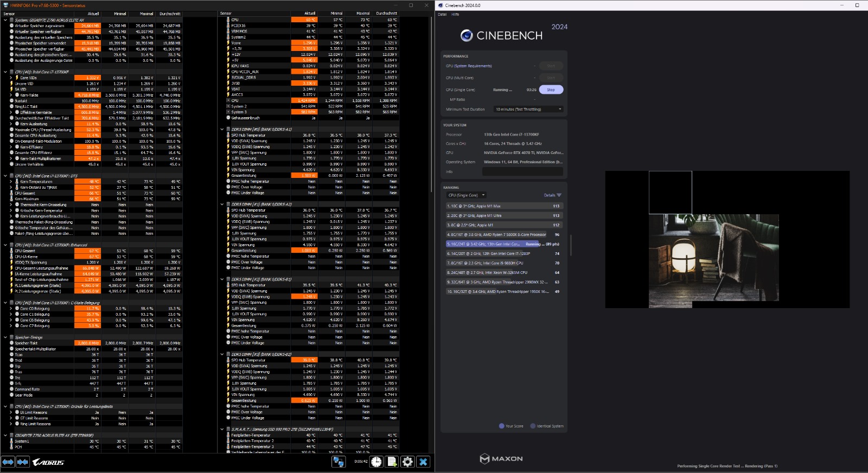Click the lightning icon beside SA VID
The image size is (868, 473).
click(11, 90)
